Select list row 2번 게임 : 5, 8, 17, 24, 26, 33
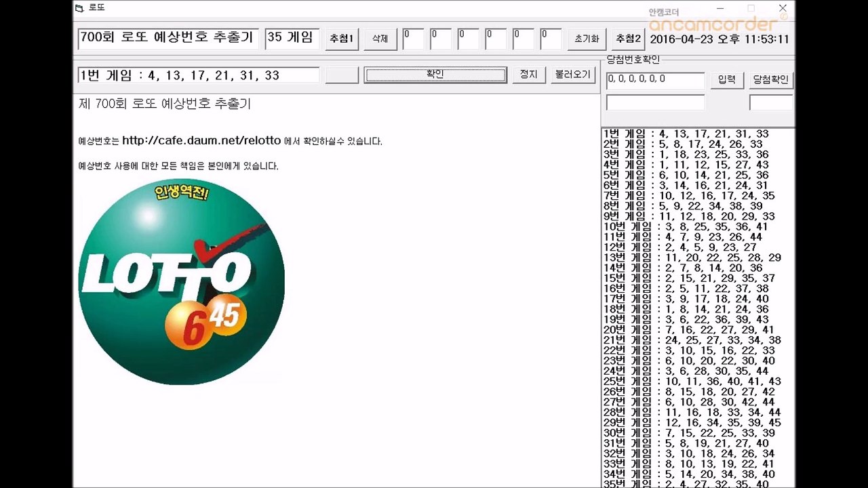Image resolution: width=868 pixels, height=488 pixels. click(684, 144)
